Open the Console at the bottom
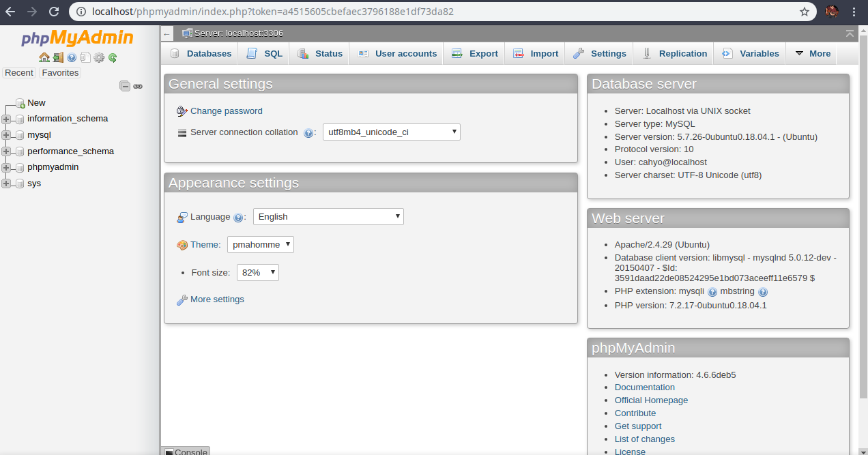Viewport: 868px width, 455px height. point(185,451)
